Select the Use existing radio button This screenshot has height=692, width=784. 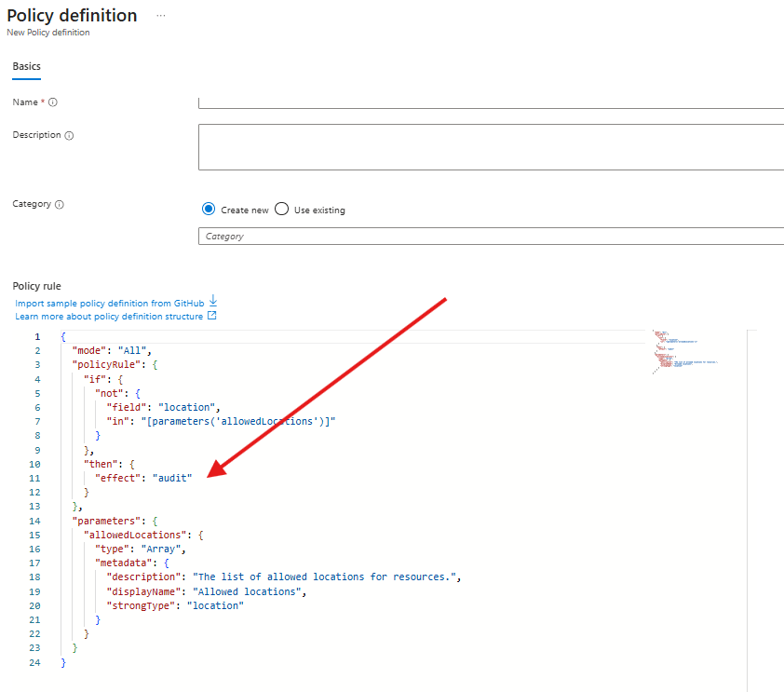tap(282, 210)
